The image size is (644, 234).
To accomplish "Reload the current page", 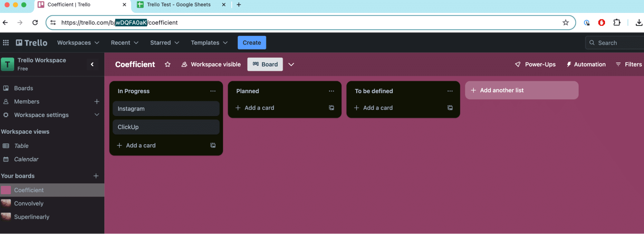I will tap(35, 23).
